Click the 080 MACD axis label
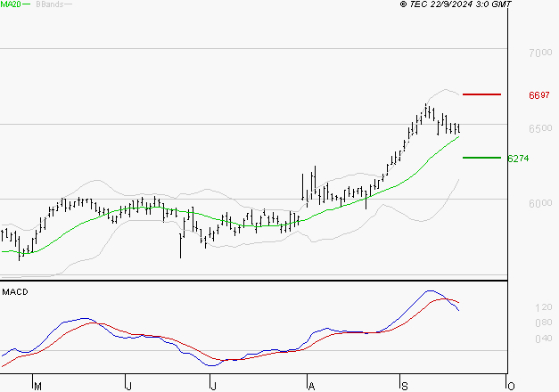559x392 pixels. point(544,323)
